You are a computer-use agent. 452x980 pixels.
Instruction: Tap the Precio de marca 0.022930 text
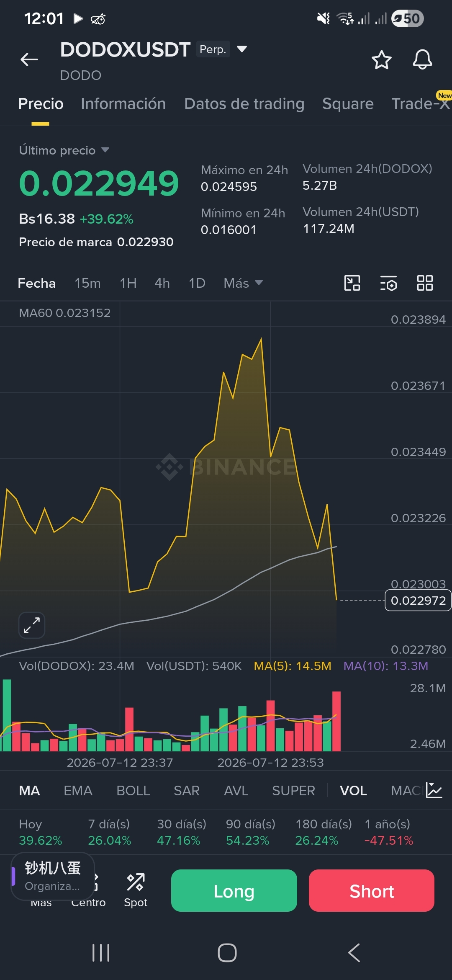[96, 242]
